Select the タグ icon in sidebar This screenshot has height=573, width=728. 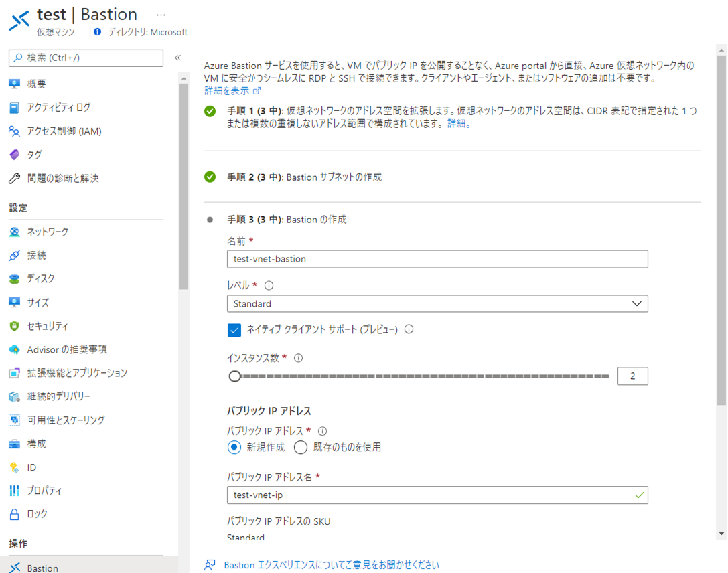14,155
